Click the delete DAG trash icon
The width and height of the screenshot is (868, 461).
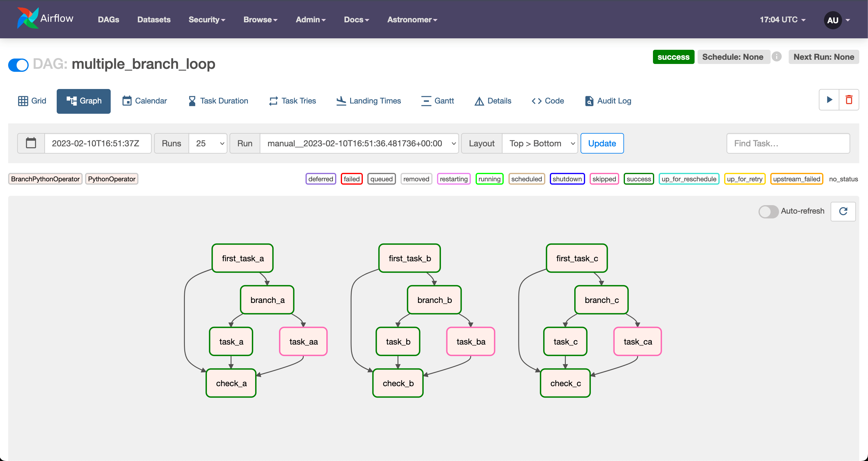click(x=849, y=100)
